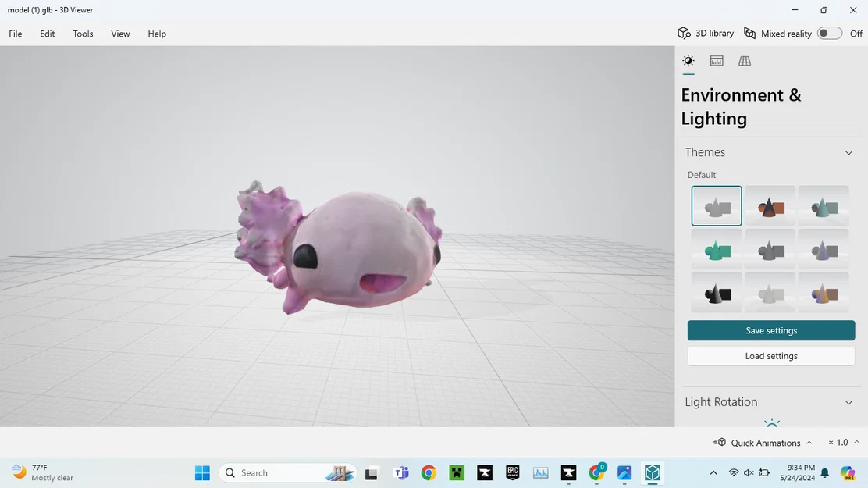Click the 3D Viewer taskbar icon

pyautogui.click(x=653, y=473)
